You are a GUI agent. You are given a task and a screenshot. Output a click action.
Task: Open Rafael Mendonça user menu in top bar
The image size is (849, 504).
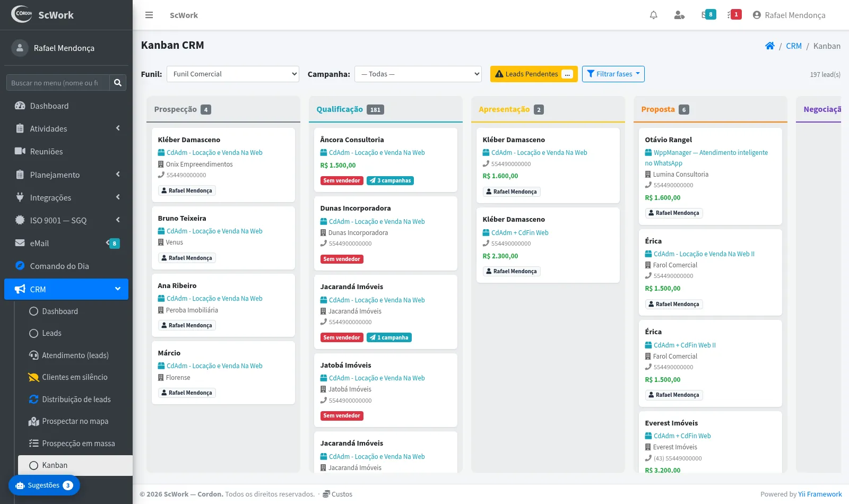789,15
